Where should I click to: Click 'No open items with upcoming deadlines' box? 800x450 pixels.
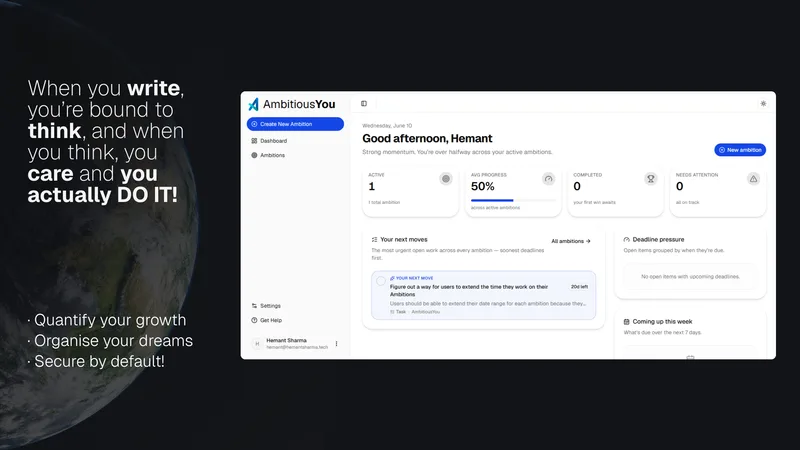click(x=690, y=277)
